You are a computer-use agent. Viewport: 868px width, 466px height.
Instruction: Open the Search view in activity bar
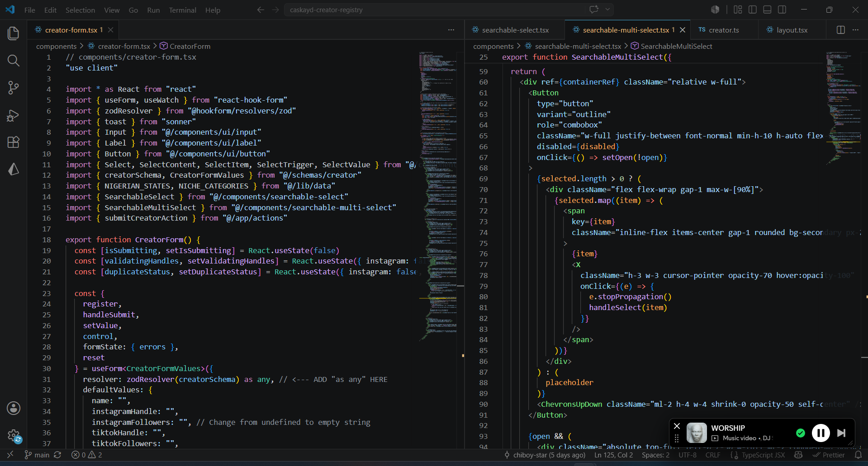tap(14, 61)
